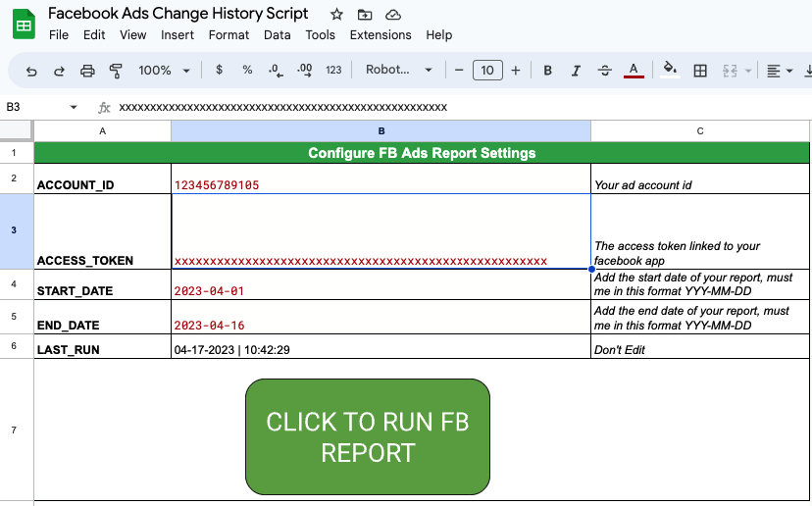Click the font size field showing 10
This screenshot has width=812, height=506.
pyautogui.click(x=487, y=70)
